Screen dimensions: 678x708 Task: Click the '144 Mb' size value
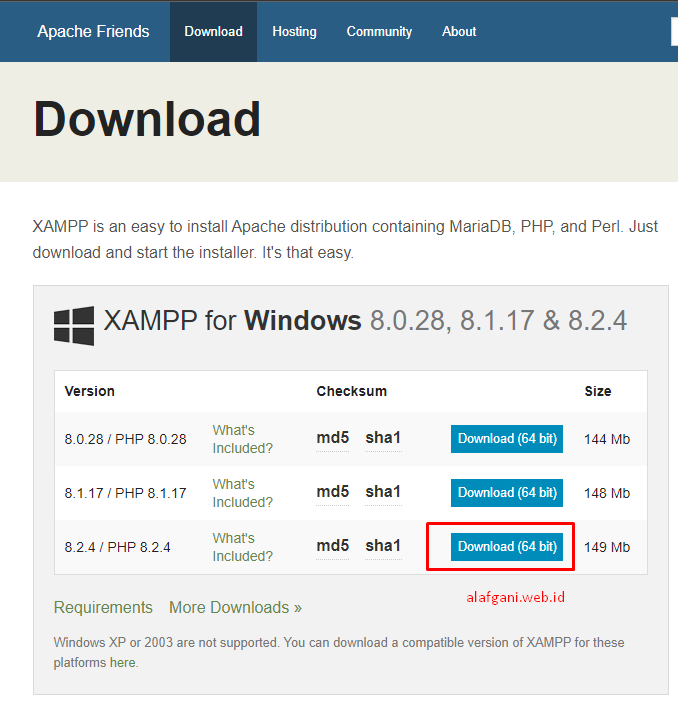click(607, 439)
